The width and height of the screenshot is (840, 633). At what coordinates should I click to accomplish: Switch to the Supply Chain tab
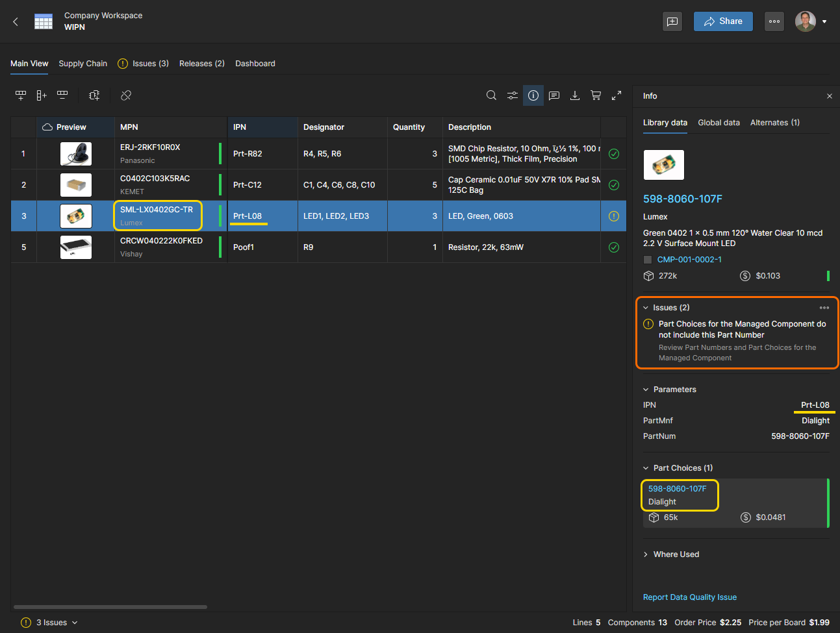pyautogui.click(x=83, y=64)
